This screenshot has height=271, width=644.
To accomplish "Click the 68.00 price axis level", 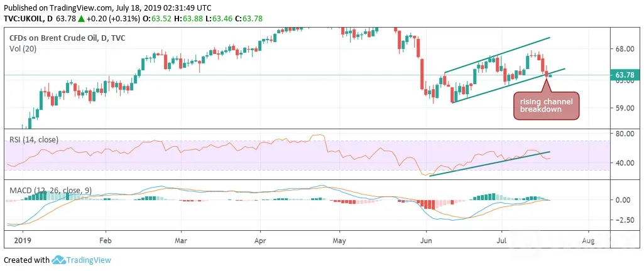I will (x=626, y=49).
